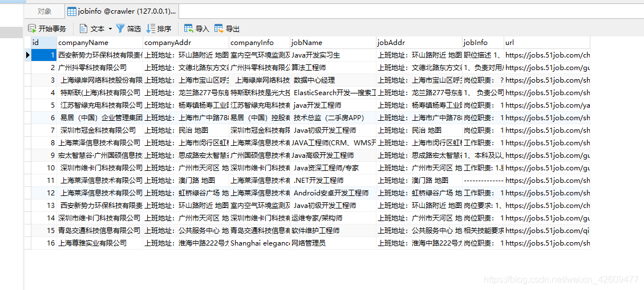
Task: Select the row 1 current-record arrow marker
Action: tap(28, 55)
